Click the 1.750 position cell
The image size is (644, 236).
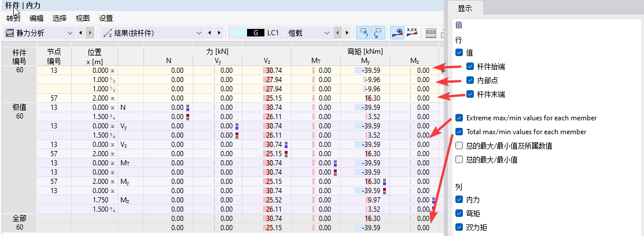click(x=94, y=200)
